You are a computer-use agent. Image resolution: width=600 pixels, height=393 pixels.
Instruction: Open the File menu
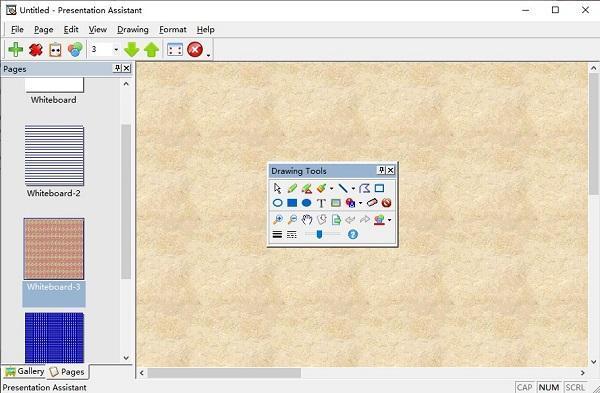tap(17, 29)
